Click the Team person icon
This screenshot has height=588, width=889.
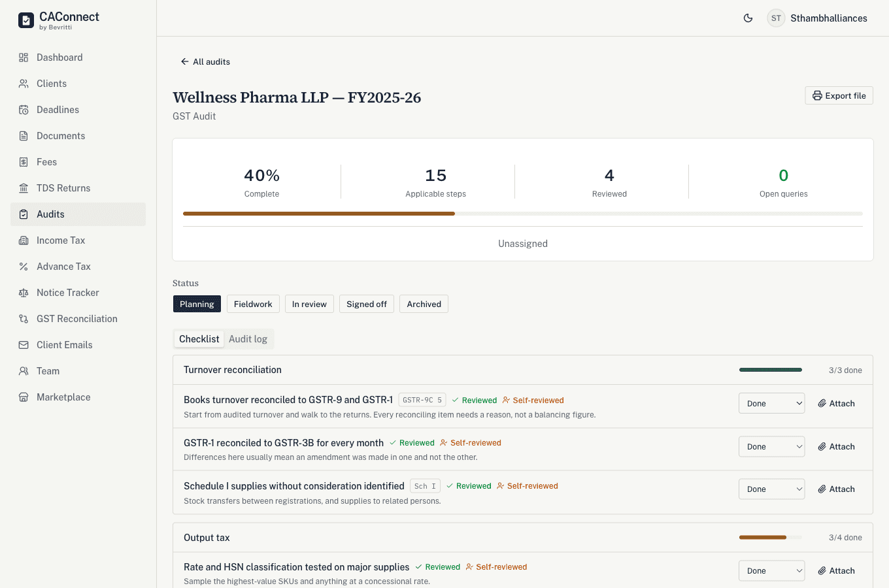pyautogui.click(x=24, y=371)
